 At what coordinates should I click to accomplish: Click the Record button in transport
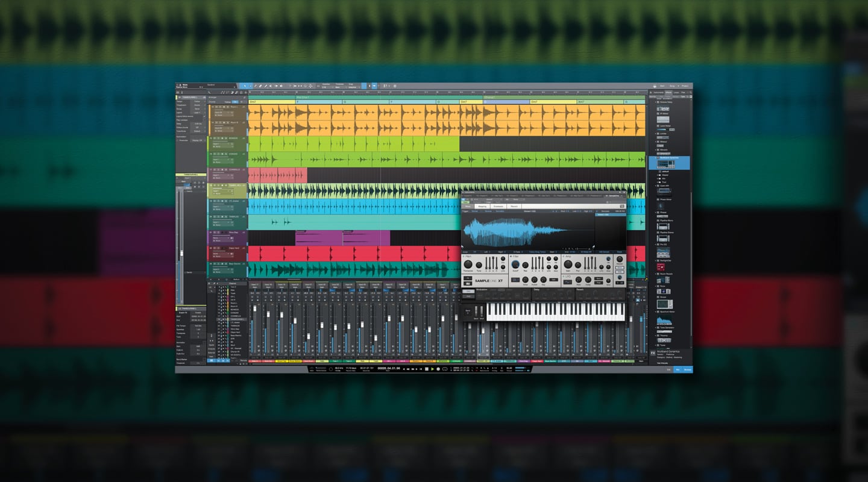(438, 369)
